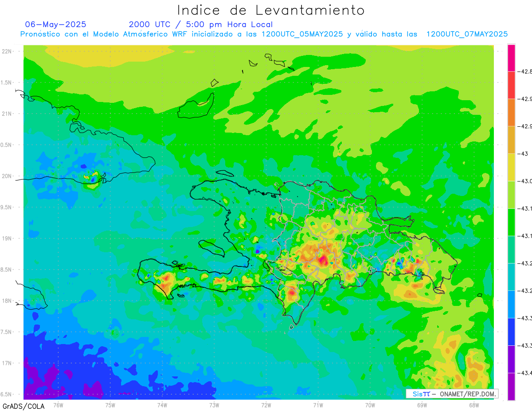Image resolution: width=532 pixels, height=411 pixels.
Task: Choose the turquoise cyan swatch in the color bar
Action: (511, 277)
